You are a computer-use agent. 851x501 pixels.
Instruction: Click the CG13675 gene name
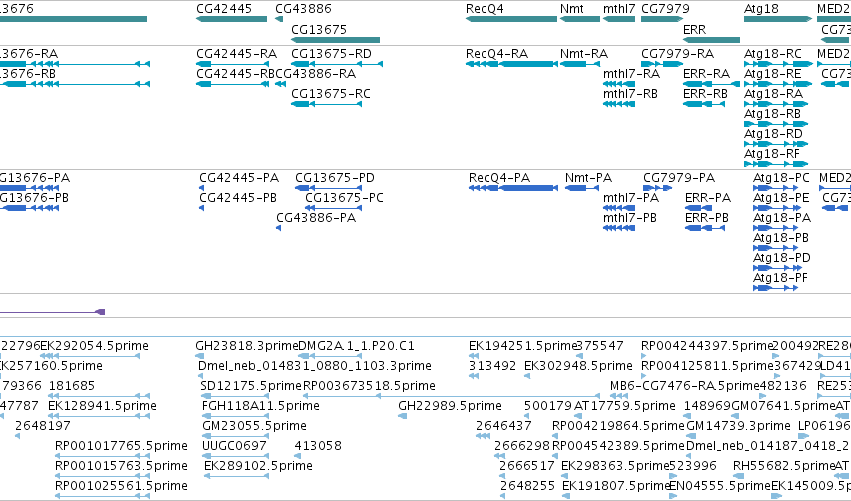pos(319,29)
